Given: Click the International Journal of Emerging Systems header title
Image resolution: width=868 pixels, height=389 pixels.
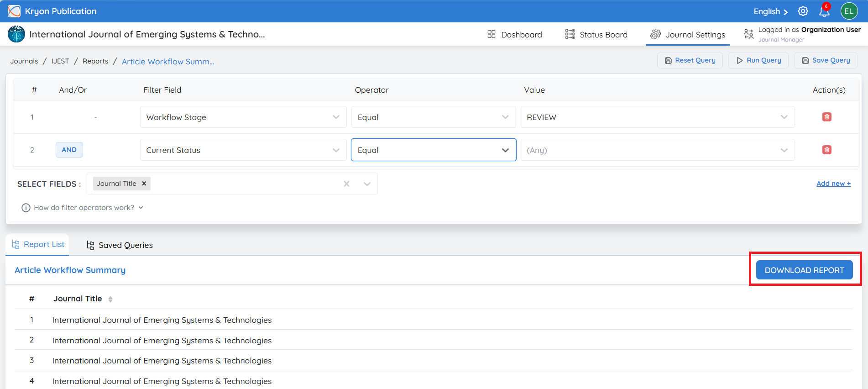Looking at the screenshot, I should 147,34.
